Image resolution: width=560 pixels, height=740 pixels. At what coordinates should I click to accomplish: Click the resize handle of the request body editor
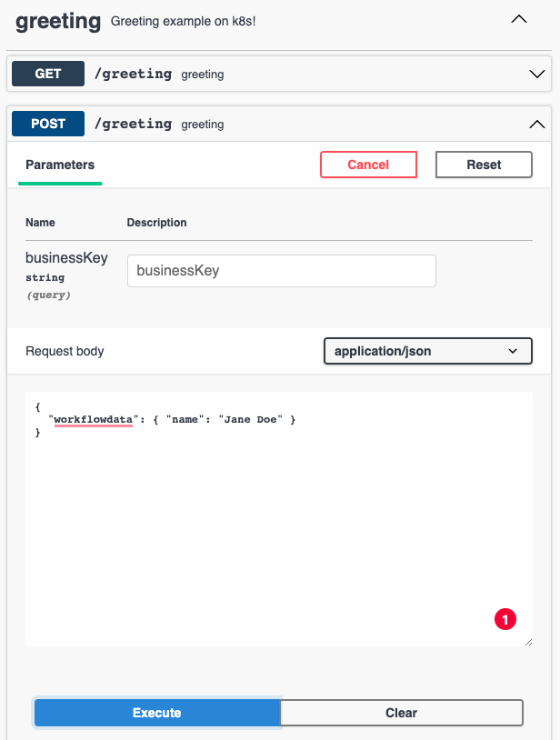point(529,644)
